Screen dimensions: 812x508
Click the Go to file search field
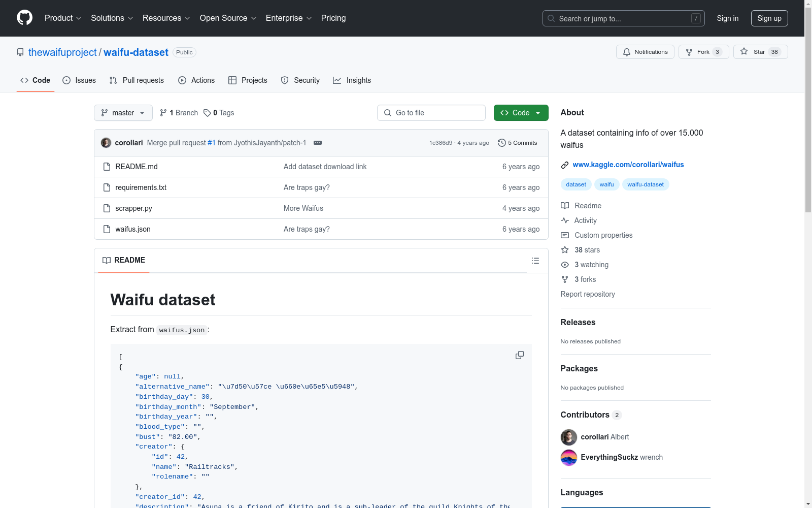coord(431,113)
